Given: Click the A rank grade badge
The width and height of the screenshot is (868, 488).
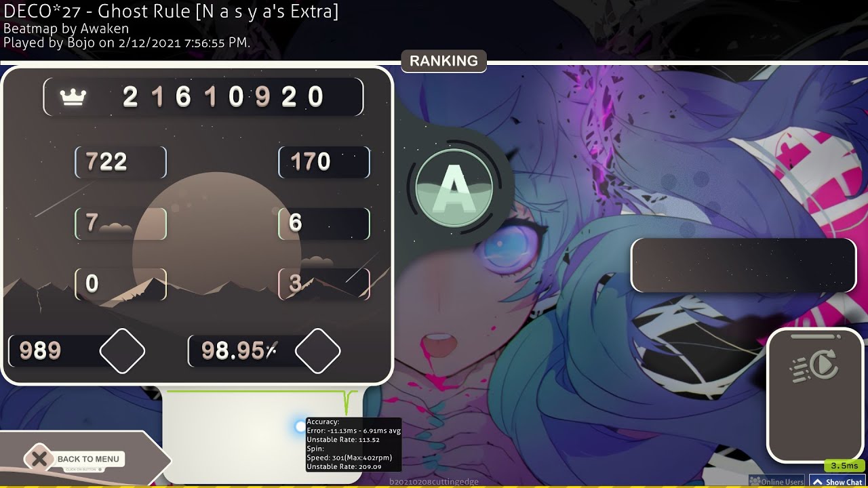Looking at the screenshot, I should [x=454, y=187].
